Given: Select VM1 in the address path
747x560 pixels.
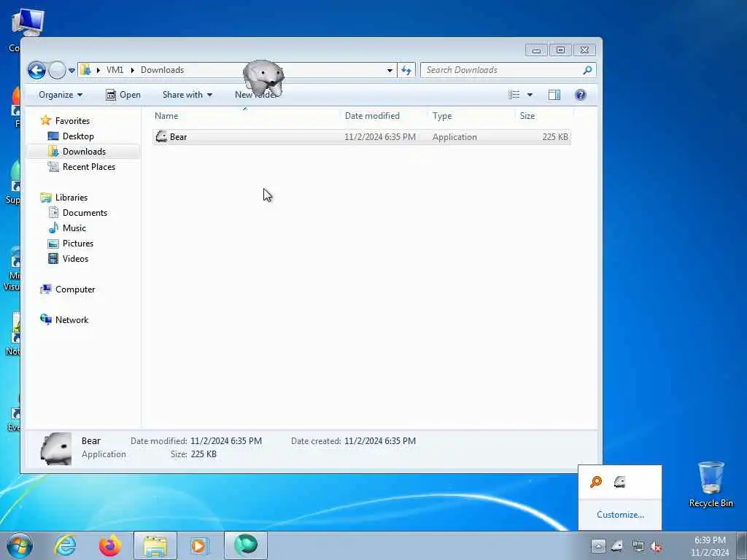Looking at the screenshot, I should point(115,70).
